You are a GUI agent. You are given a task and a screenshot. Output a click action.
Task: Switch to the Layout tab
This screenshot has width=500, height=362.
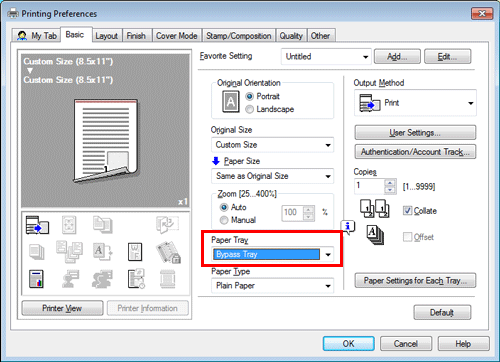106,36
